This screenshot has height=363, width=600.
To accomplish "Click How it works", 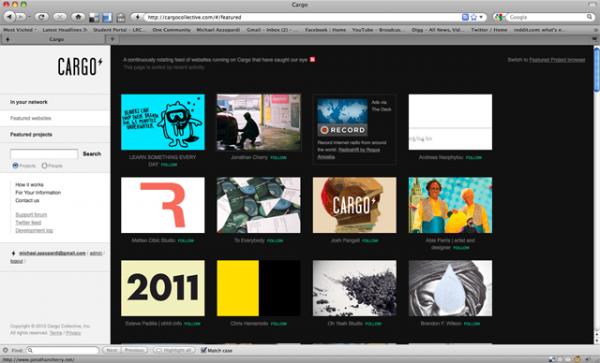I will point(29,184).
